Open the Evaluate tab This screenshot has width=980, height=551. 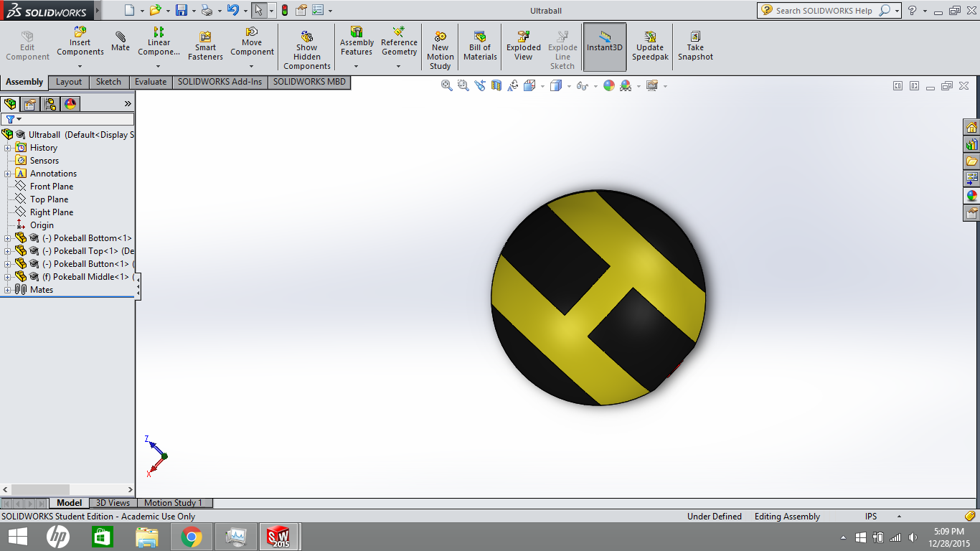pyautogui.click(x=151, y=82)
